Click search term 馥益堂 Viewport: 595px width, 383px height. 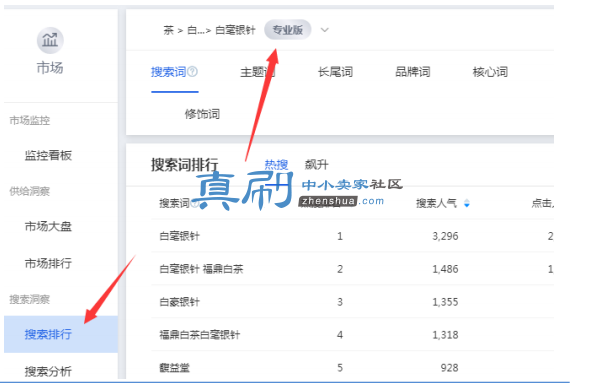coord(175,368)
